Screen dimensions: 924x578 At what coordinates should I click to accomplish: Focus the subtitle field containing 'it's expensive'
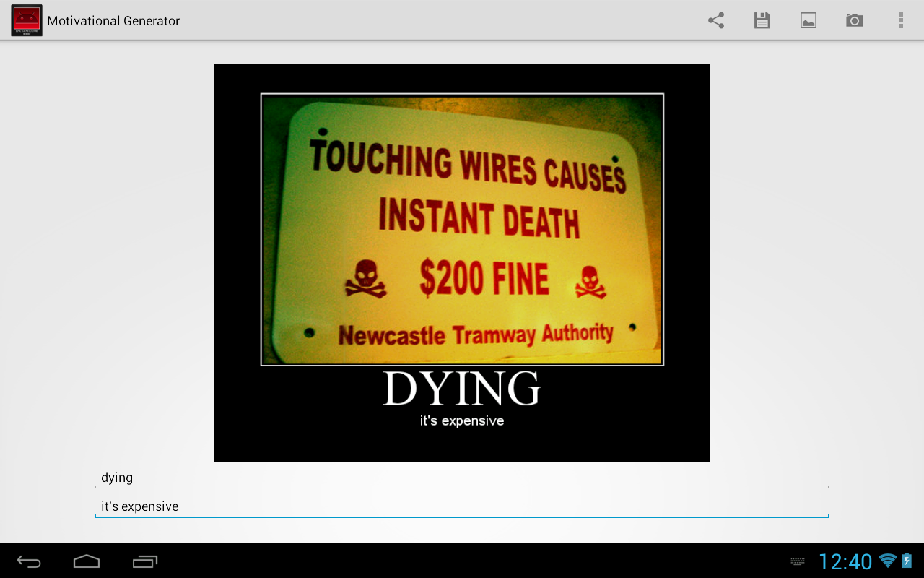[462, 506]
